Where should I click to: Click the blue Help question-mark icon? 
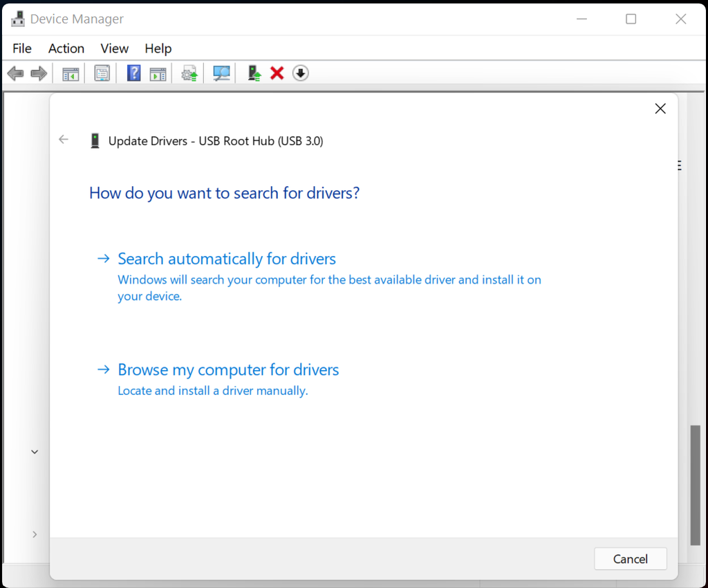click(133, 73)
